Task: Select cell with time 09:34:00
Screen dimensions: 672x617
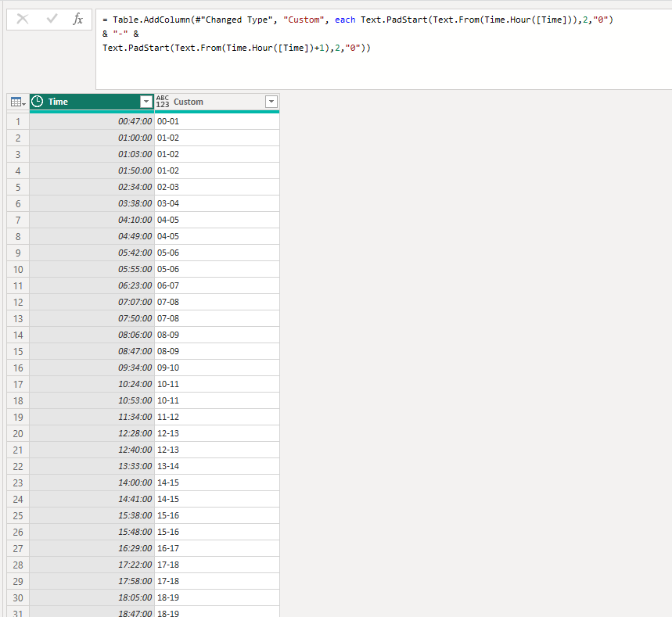Action: [92, 368]
